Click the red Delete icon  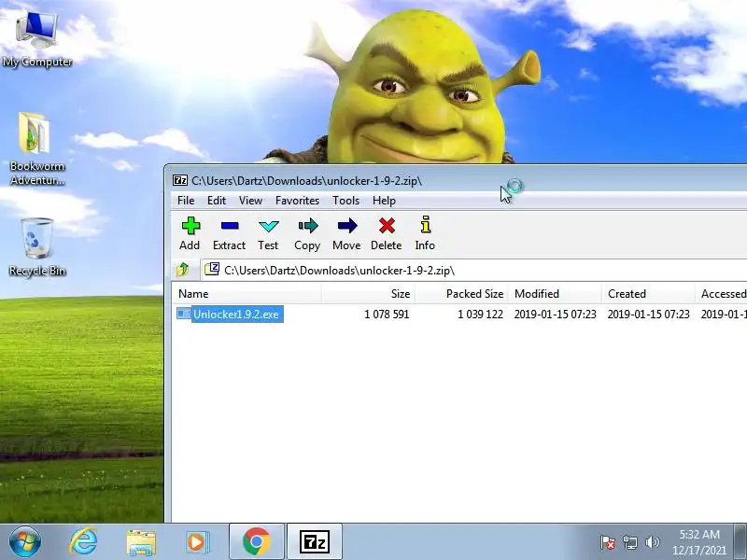click(387, 226)
